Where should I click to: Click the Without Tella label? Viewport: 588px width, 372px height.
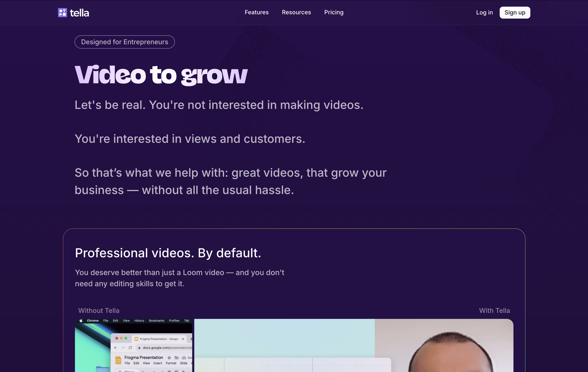pyautogui.click(x=99, y=310)
